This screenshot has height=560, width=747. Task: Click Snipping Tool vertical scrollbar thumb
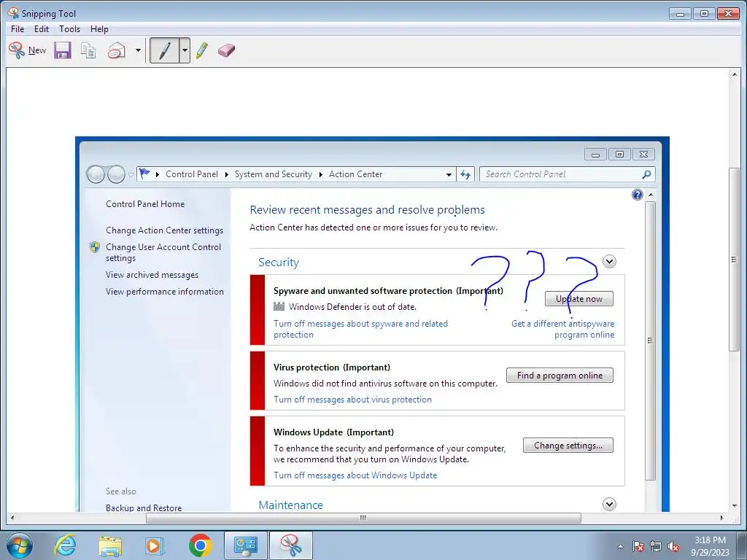(x=734, y=260)
